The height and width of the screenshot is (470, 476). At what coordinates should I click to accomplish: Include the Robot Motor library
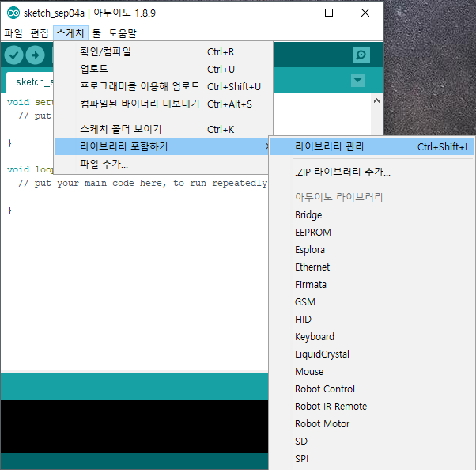372,424
